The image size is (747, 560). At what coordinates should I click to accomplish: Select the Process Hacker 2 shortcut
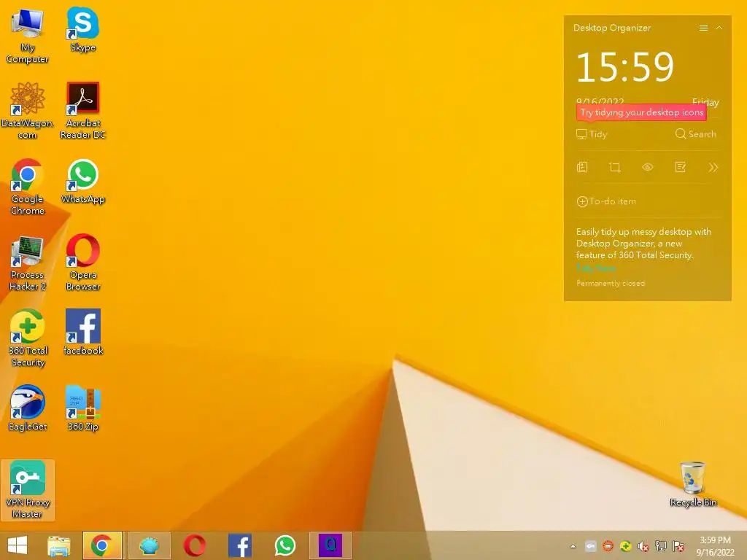27,262
